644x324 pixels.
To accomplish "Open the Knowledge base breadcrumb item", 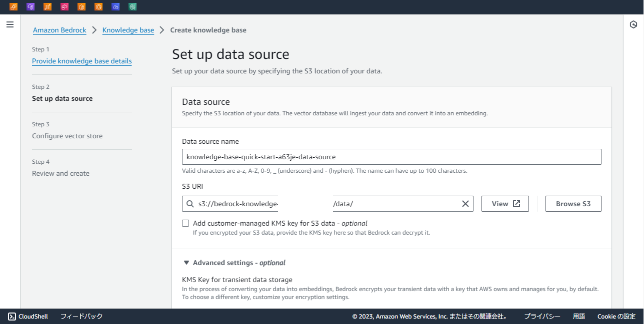I will pos(128,30).
